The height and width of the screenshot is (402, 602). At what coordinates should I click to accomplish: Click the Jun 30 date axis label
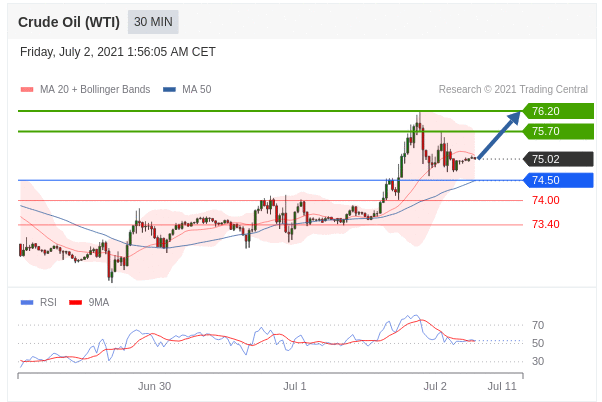pos(154,386)
